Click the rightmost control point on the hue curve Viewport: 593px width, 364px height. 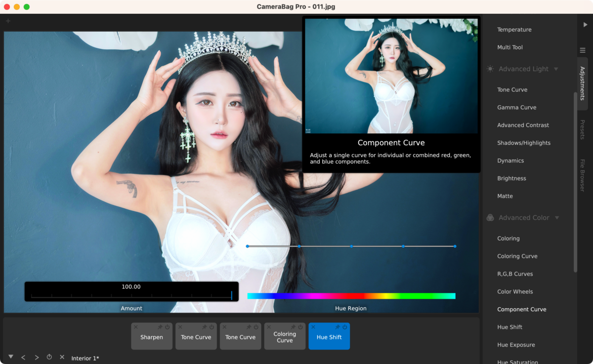pyautogui.click(x=455, y=246)
